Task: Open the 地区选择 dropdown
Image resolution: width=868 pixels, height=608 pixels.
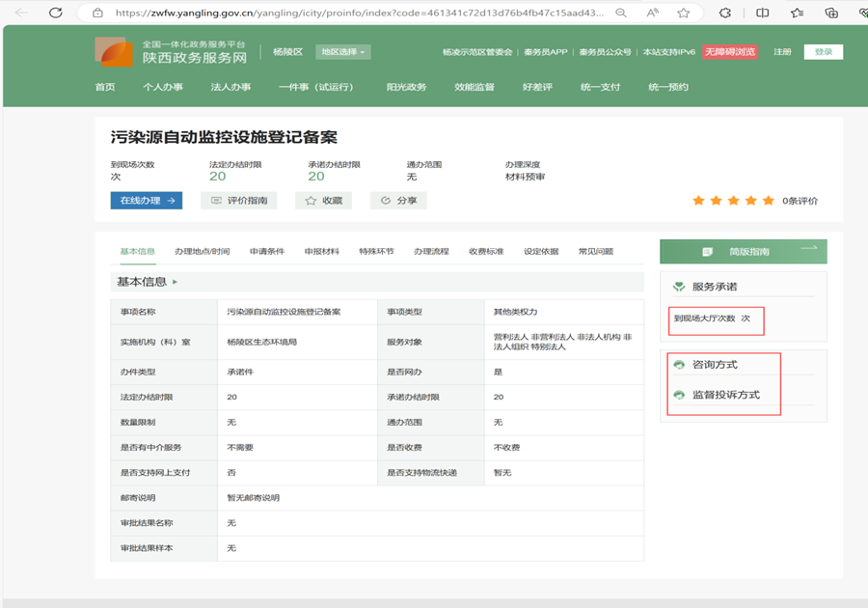Action: click(x=342, y=52)
